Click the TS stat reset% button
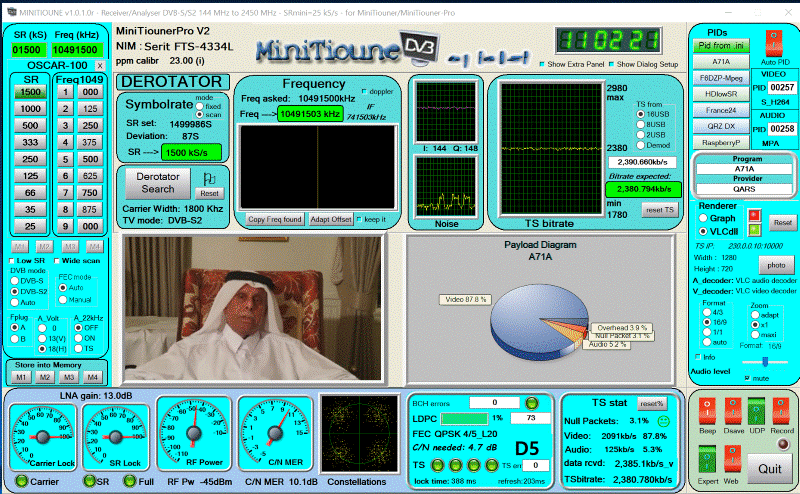The height and width of the screenshot is (494, 800). coord(652,403)
